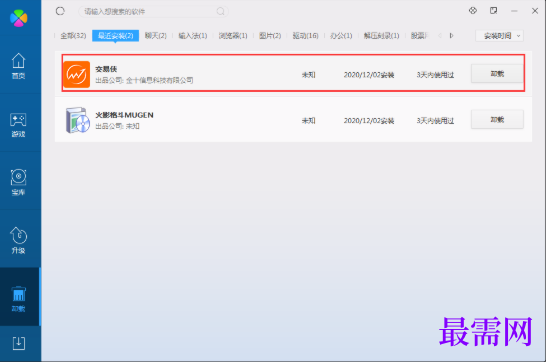Minimize the software manager window
Image resolution: width=551 pixels, height=363 pixels.
(514, 11)
